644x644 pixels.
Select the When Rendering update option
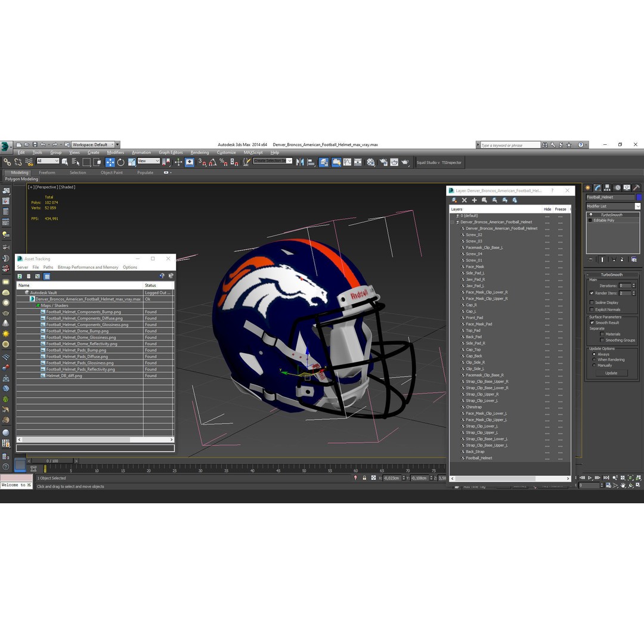[x=594, y=360]
